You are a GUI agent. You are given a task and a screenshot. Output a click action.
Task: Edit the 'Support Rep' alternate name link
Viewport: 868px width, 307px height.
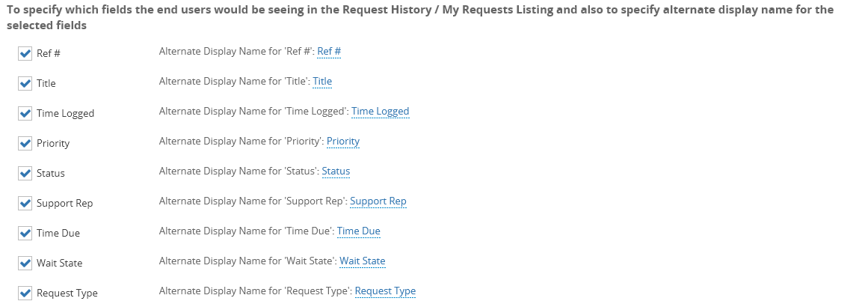(378, 201)
